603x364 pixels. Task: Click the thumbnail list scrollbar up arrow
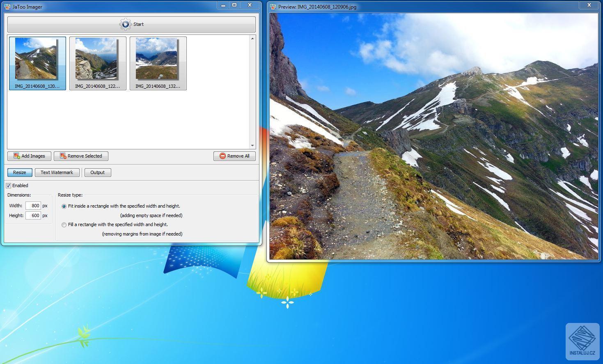click(x=252, y=38)
